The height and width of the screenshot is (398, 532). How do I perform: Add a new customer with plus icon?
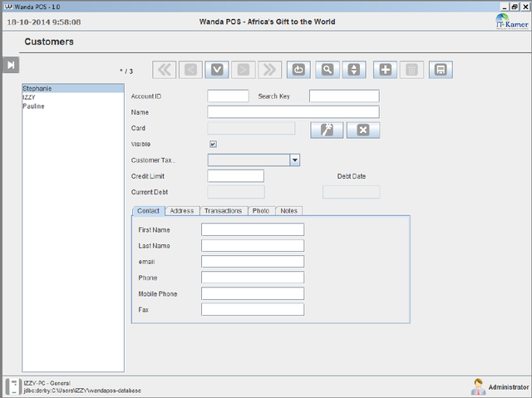coord(385,70)
